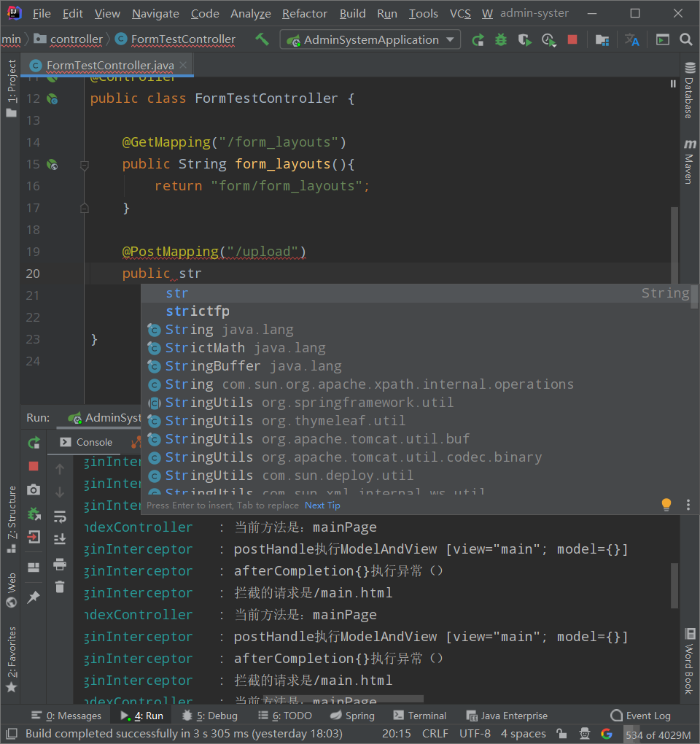
Task: Clear console output with trash icon
Action: click(x=60, y=586)
